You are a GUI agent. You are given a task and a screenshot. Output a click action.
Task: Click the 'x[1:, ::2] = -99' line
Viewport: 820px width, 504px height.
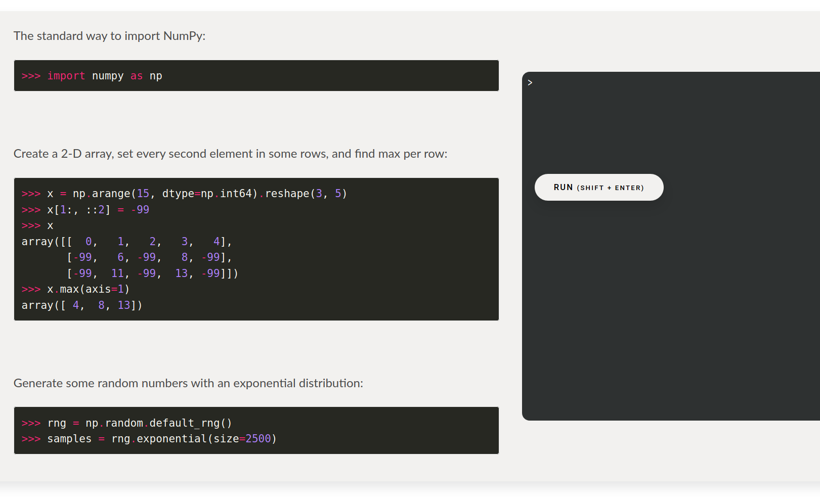click(85, 210)
